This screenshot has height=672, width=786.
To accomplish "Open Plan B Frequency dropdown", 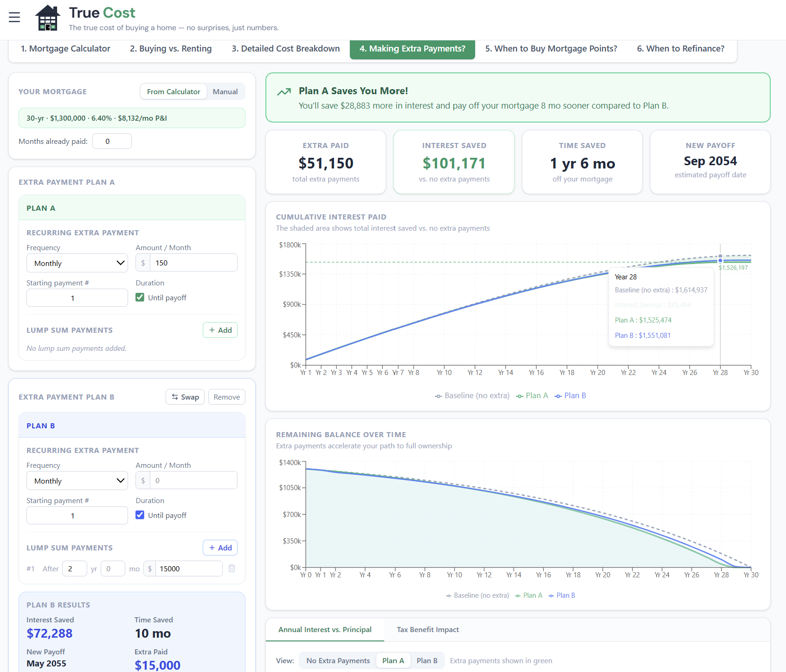I will (x=77, y=481).
